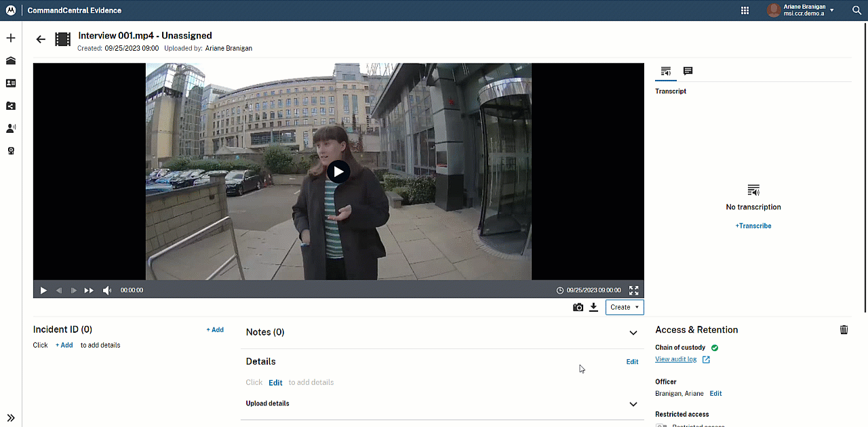This screenshot has height=427, width=868.
Task: Click the +Transcribe link
Action: [x=753, y=226]
